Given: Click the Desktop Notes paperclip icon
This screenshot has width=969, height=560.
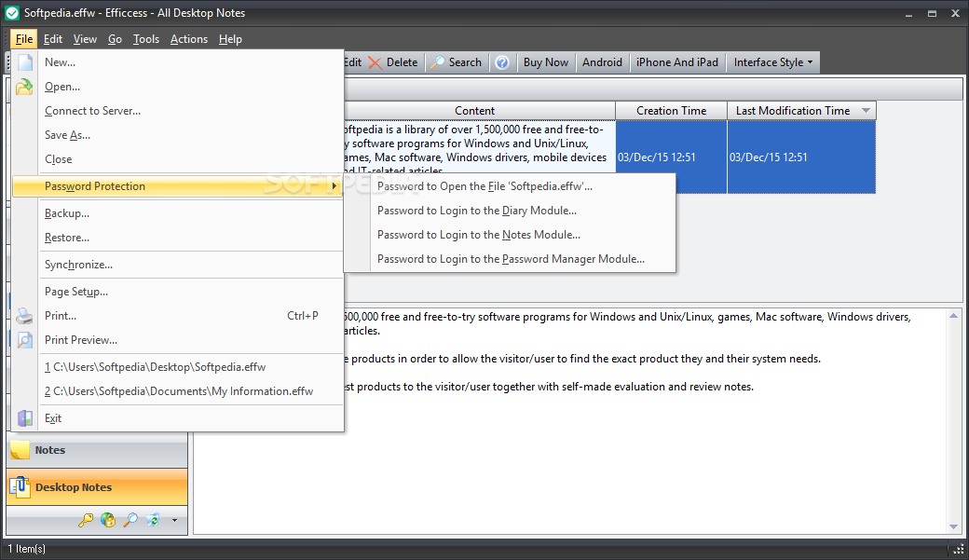Looking at the screenshot, I should click(x=20, y=487).
